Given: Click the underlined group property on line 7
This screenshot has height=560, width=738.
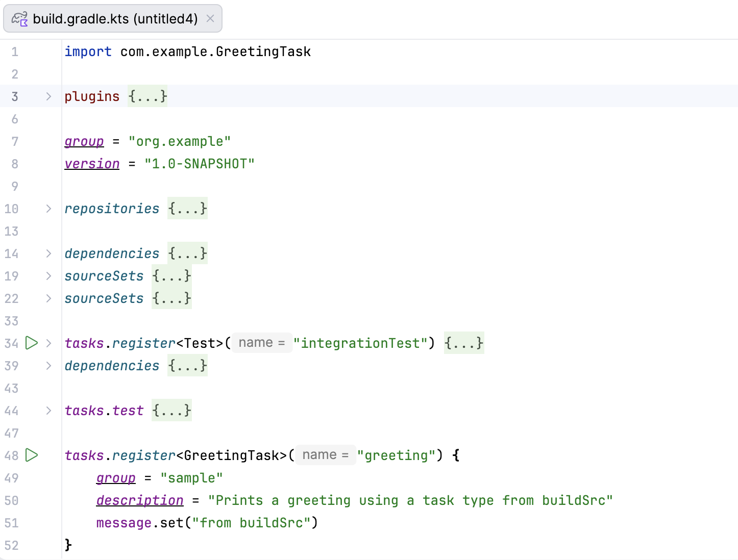Looking at the screenshot, I should pos(84,141).
